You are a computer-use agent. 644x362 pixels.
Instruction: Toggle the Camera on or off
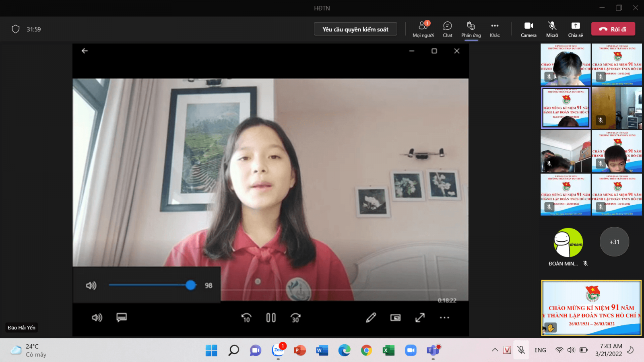tap(528, 29)
